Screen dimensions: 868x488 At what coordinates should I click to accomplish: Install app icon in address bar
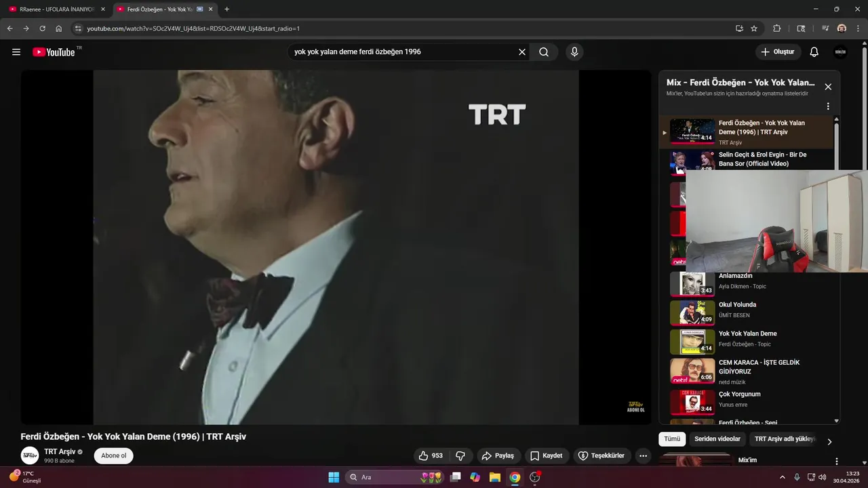[739, 28]
